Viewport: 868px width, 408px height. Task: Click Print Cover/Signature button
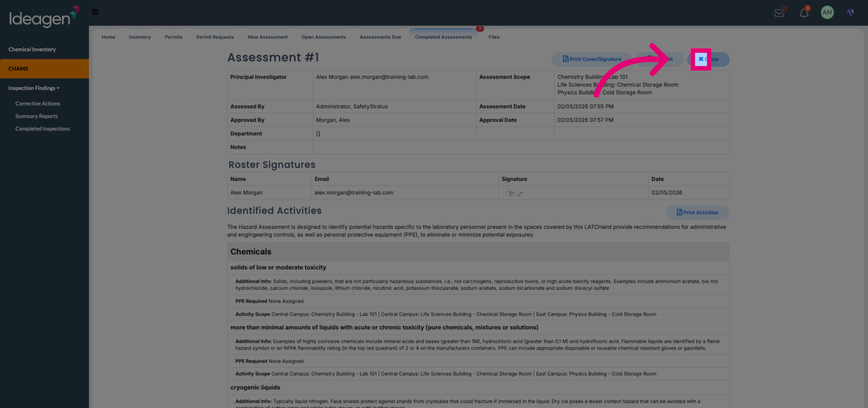point(592,59)
